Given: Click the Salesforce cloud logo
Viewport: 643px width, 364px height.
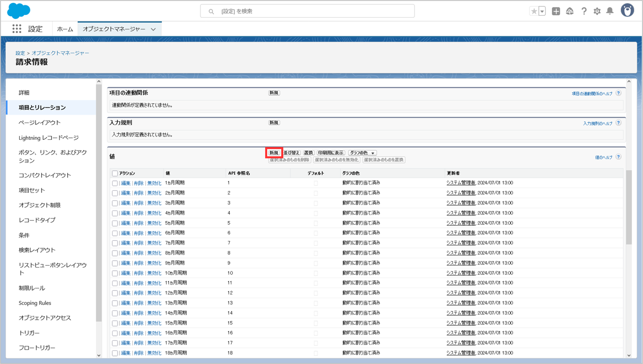Looking at the screenshot, I should [x=19, y=11].
